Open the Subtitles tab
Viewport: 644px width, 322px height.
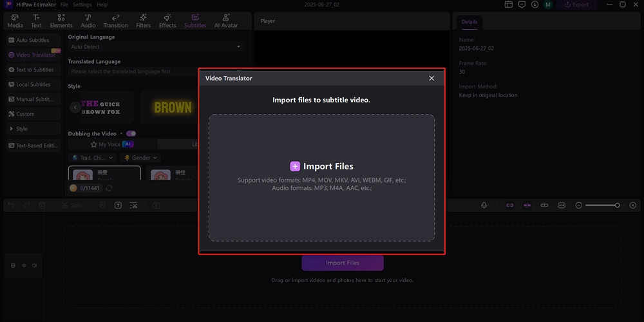click(196, 21)
